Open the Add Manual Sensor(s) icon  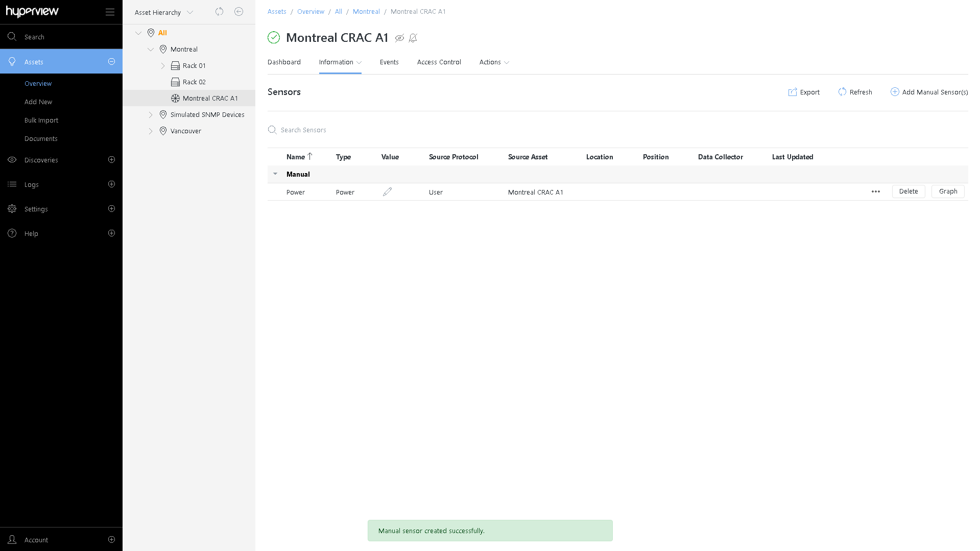coord(895,92)
